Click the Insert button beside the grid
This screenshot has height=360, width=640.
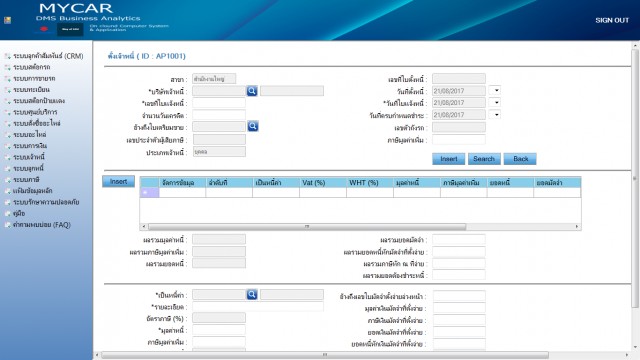118,182
